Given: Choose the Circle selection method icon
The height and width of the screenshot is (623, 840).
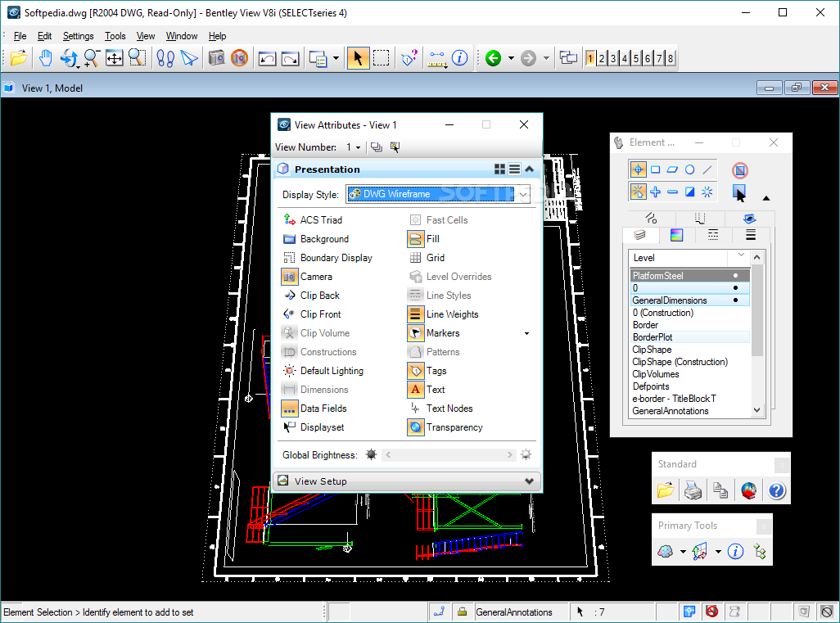Looking at the screenshot, I should point(690,169).
